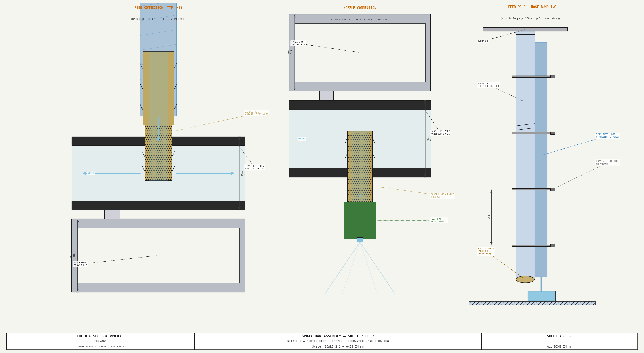Click the BALL JOINT + MANIFOLD label
This screenshot has width=644, height=353.
[x=485, y=251]
